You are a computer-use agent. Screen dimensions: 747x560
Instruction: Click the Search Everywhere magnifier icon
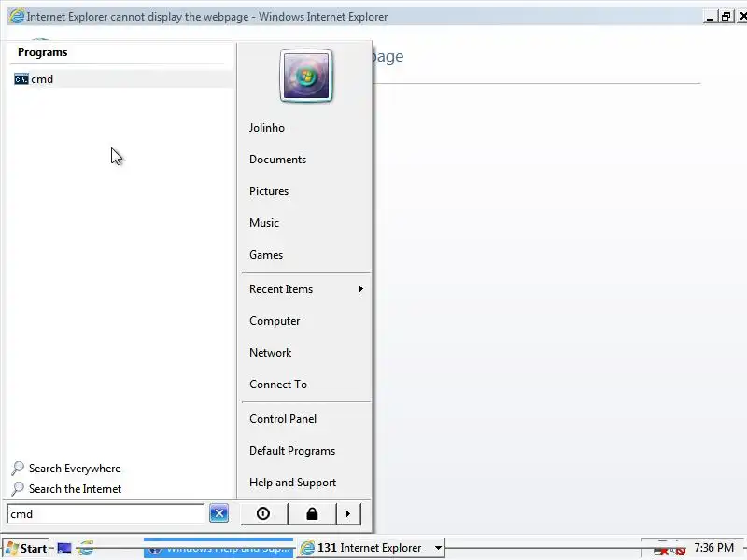point(18,469)
